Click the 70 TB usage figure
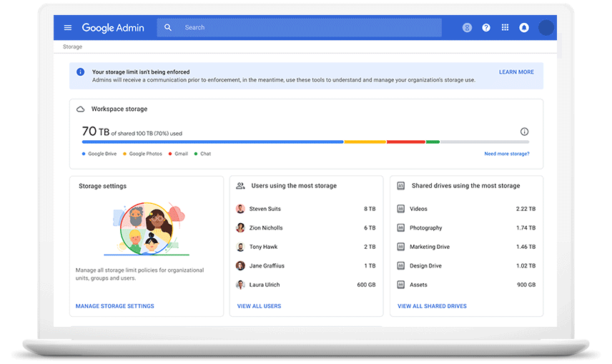Screen dimensions: 612x364 point(96,132)
